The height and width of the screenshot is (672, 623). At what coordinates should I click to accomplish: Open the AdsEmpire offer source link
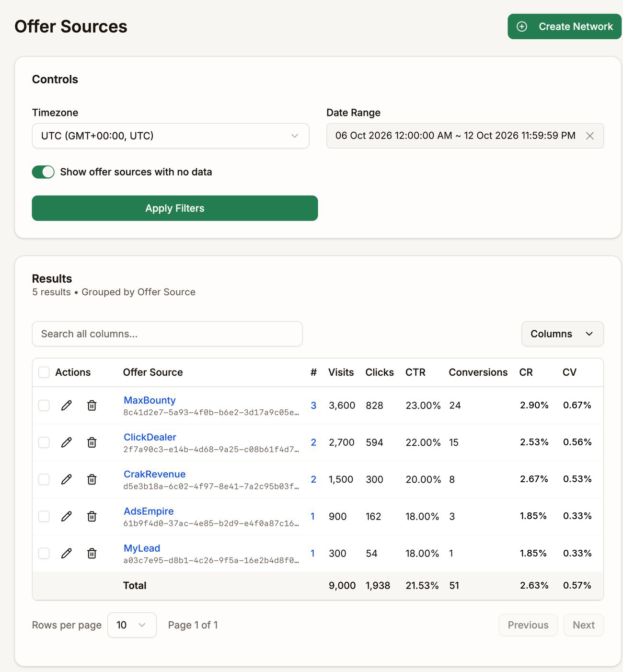pyautogui.click(x=149, y=511)
